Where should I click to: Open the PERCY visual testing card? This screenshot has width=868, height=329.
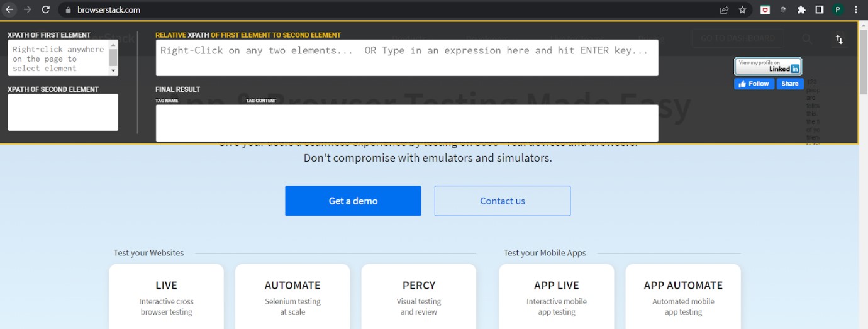(419, 296)
